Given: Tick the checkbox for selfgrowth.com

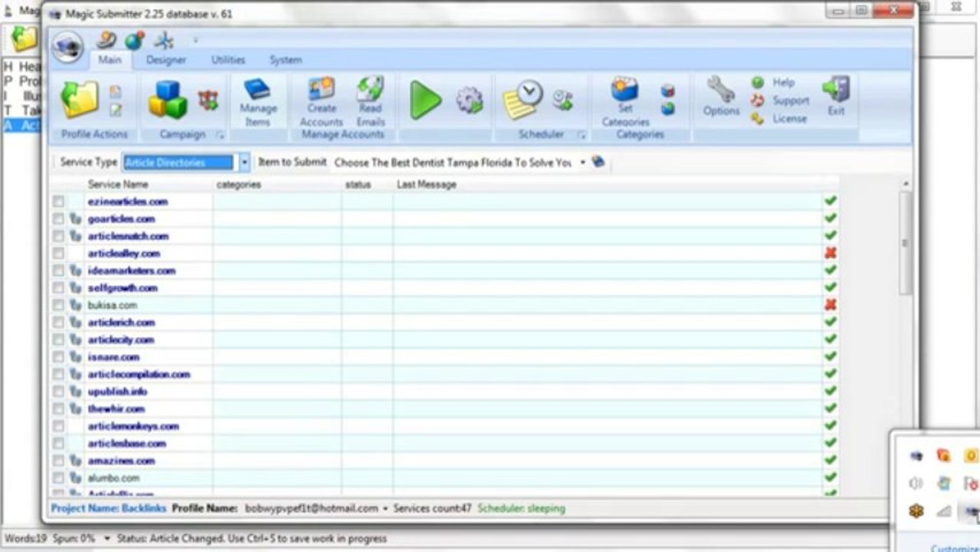Looking at the screenshot, I should [x=58, y=288].
